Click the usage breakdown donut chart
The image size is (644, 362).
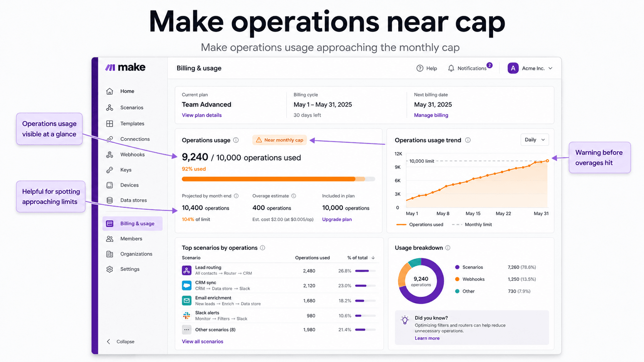pos(421,281)
